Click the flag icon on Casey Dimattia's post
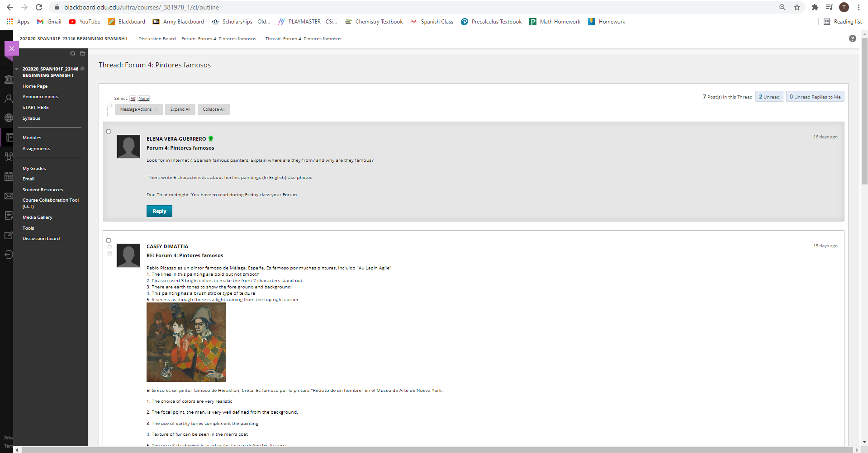The image size is (868, 453). pos(109,254)
